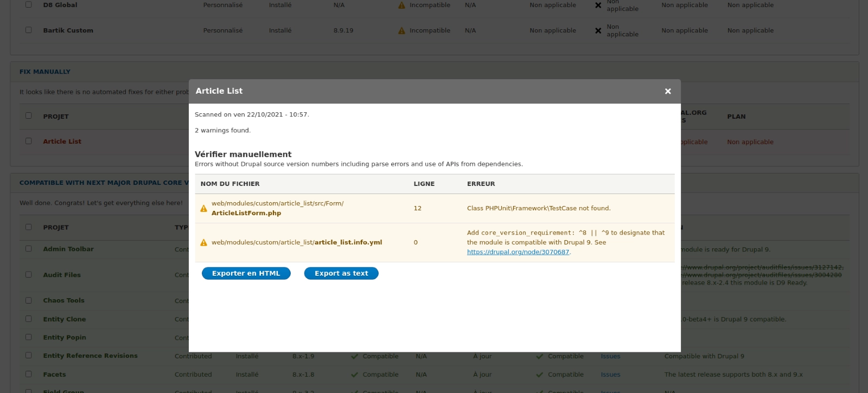
Task: Open Issues link in Entity Reference Revisions row
Action: point(610,357)
